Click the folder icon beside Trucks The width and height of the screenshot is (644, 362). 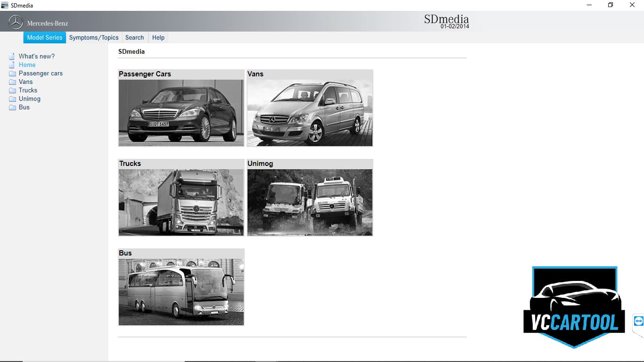click(x=12, y=90)
